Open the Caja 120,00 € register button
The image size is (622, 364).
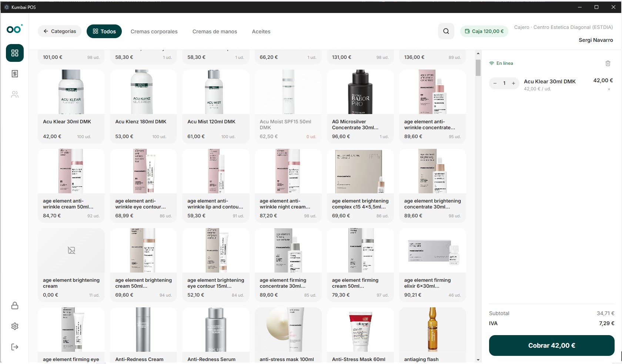tap(484, 31)
